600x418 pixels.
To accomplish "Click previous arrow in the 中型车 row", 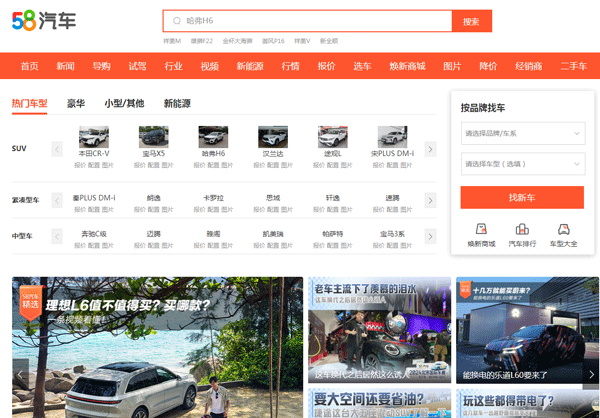I will 57,237.
